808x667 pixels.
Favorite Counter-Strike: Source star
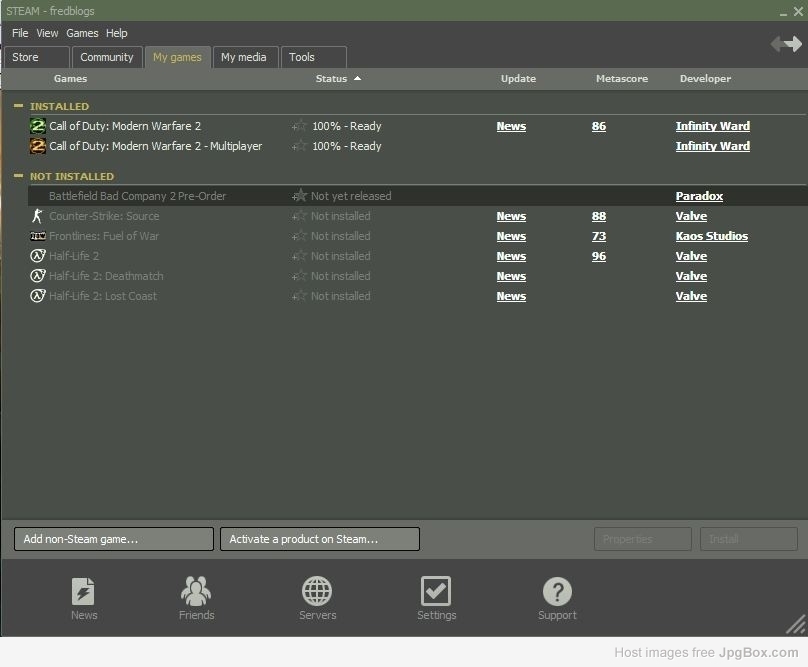(x=299, y=216)
